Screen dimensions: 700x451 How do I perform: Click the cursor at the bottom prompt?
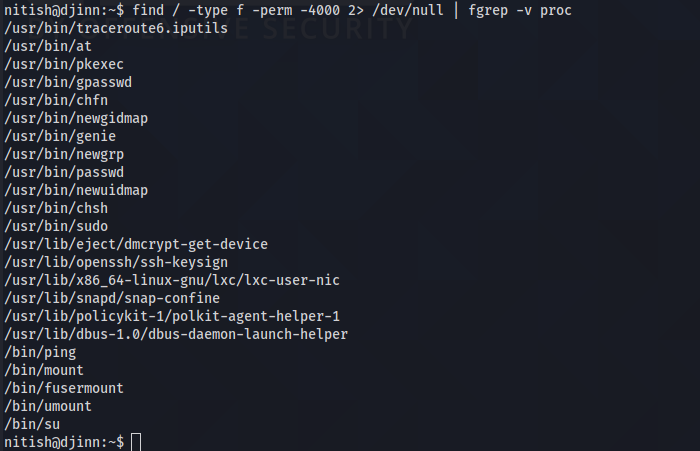coord(136,442)
